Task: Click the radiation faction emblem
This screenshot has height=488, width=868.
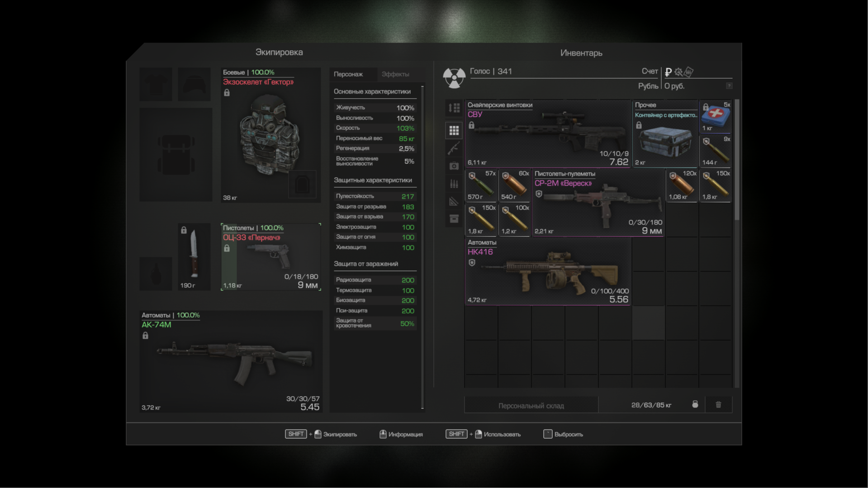Action: 454,78
